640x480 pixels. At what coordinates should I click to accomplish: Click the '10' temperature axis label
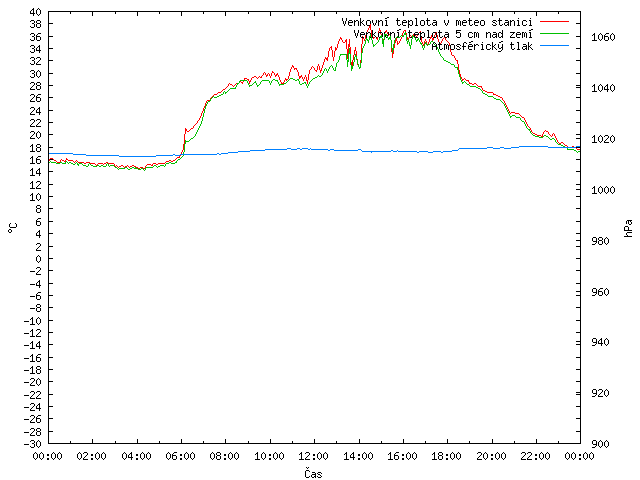pyautogui.click(x=36, y=197)
